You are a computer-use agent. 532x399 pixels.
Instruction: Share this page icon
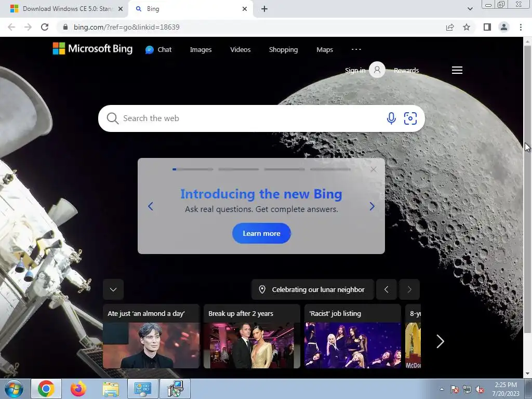(x=450, y=27)
